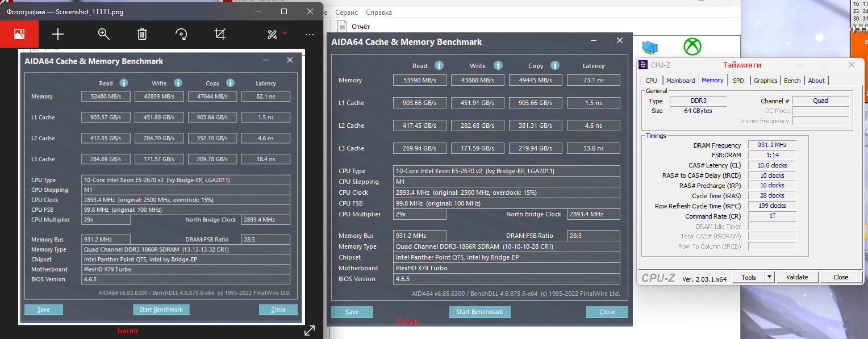868x339 pixels.
Task: Open the green Xbox icon
Action: [691, 47]
